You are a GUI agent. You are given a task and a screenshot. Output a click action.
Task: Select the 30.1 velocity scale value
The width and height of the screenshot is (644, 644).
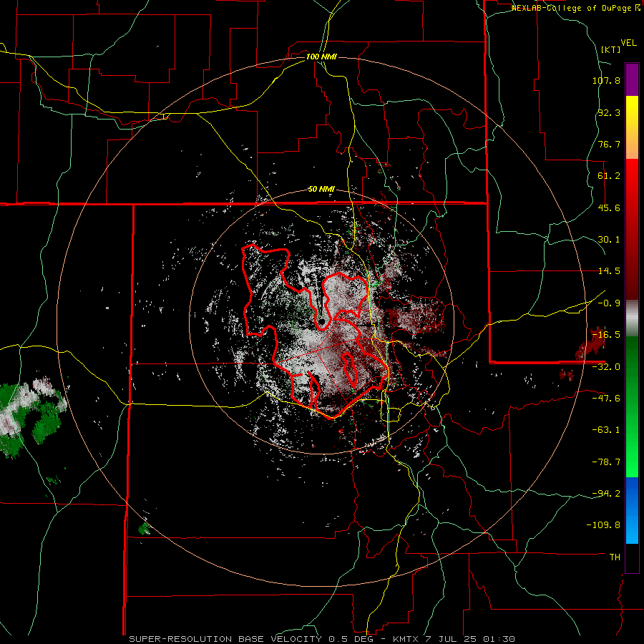(609, 240)
